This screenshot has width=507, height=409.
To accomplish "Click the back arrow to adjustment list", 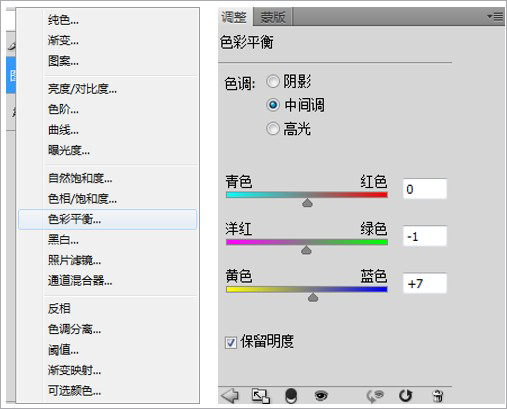I will [x=230, y=396].
